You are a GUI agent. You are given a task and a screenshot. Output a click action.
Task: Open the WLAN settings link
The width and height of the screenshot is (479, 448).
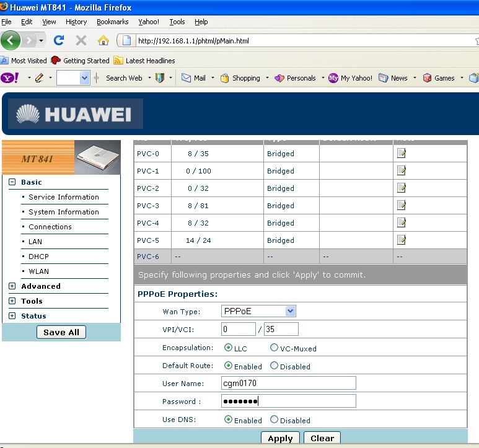38,271
